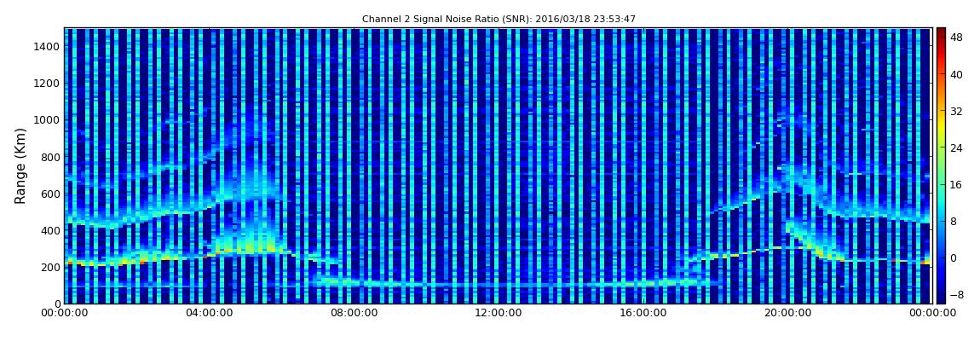
Task: Click the 16:00:00 time axis label
Action: pos(642,313)
